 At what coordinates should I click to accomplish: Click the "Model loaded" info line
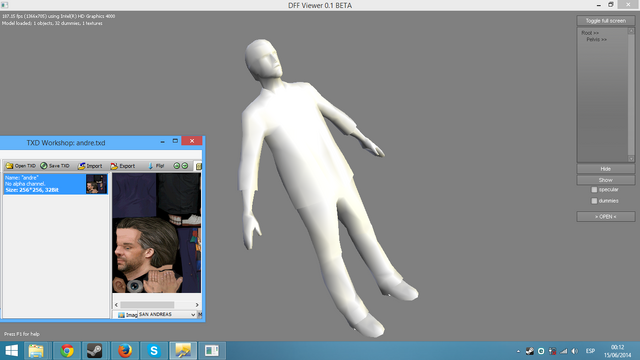click(52, 23)
